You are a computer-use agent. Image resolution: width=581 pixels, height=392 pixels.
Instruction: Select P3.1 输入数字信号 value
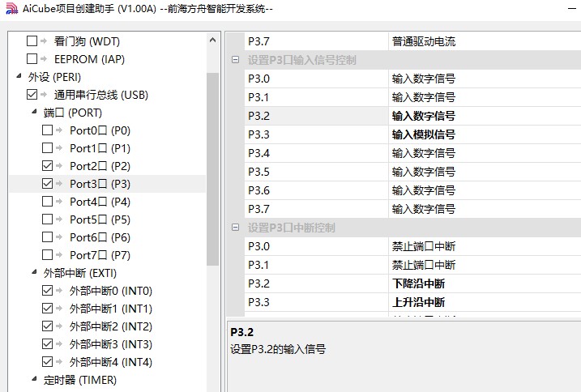(485, 97)
